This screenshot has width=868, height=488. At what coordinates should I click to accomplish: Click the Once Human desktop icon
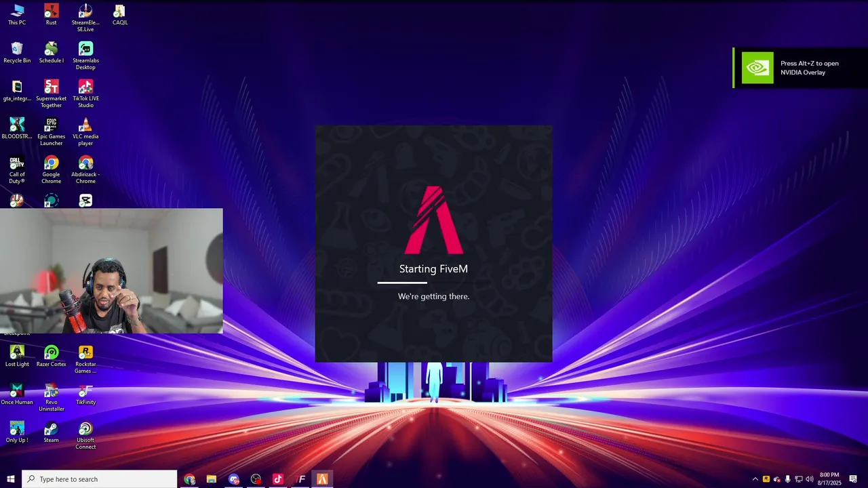tap(17, 394)
